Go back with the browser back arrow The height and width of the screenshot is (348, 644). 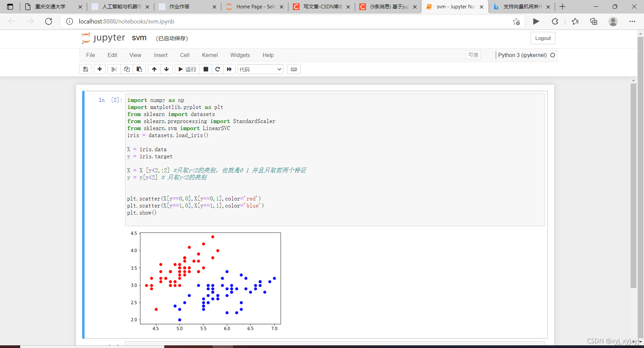(12, 21)
